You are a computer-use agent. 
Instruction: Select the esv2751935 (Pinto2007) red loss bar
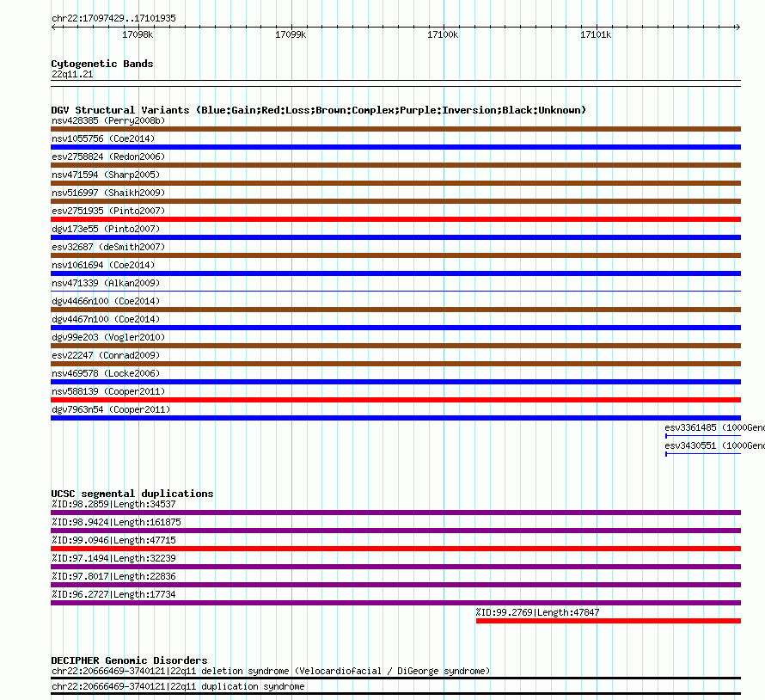(x=395, y=219)
